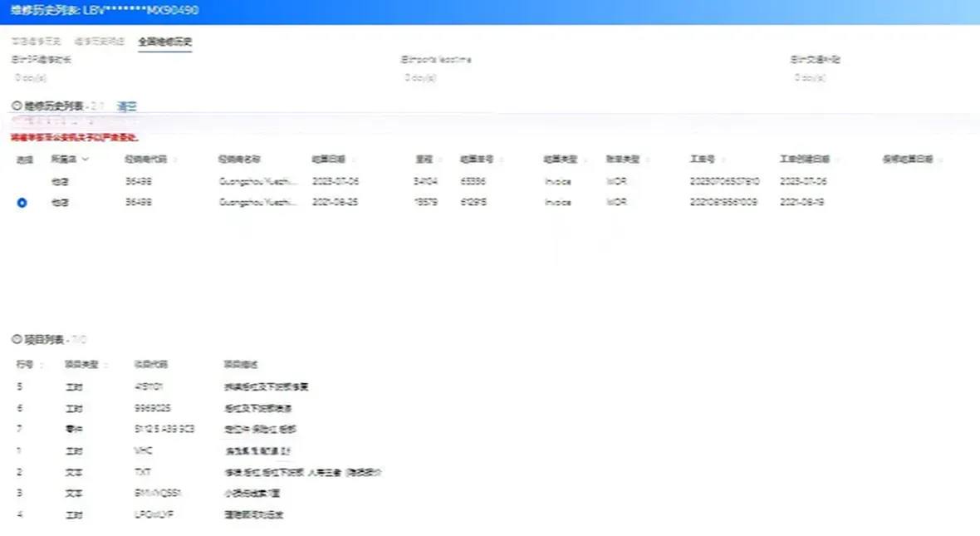
Task: Sort by the 结算日期 column icon
Action: coord(354,160)
